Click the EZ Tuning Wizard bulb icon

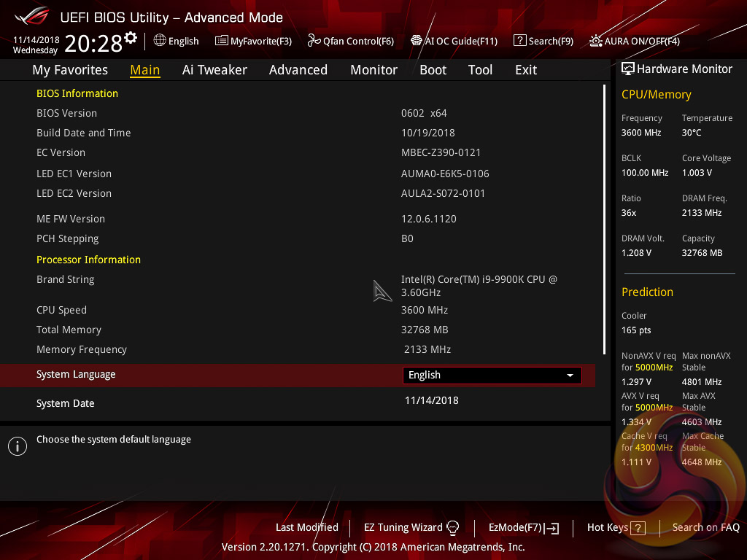click(x=452, y=528)
